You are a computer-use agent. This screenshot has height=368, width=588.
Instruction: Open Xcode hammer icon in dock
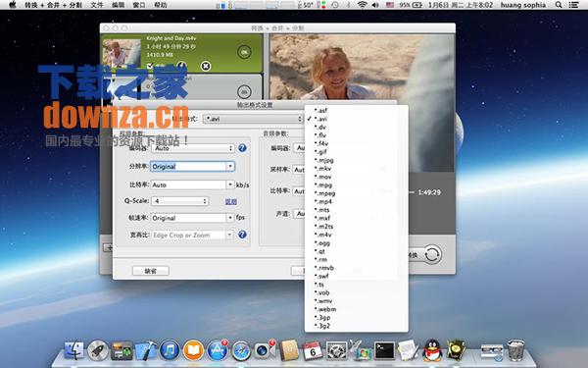(x=146, y=350)
